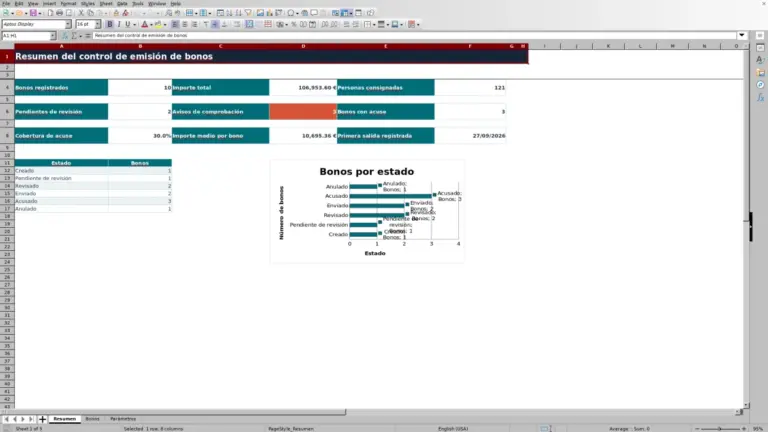768x432 pixels.
Task: Open the Background Color dropdown arrow
Action: coord(165,24)
